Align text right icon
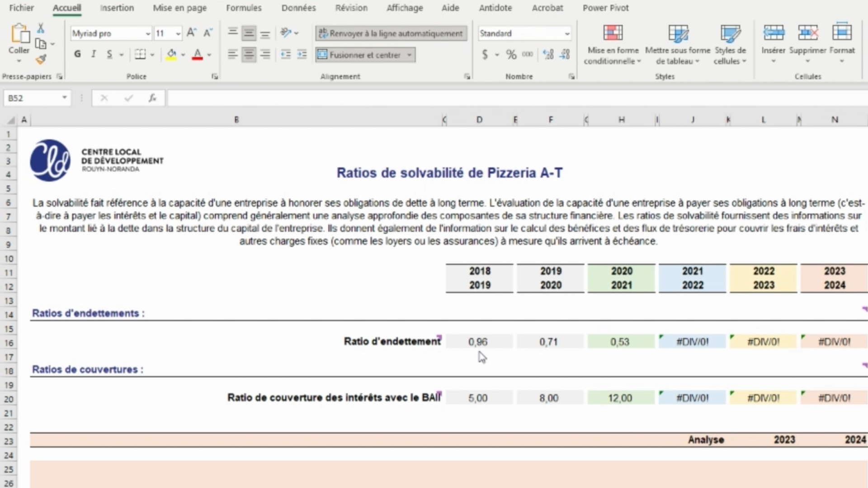This screenshot has height=488, width=868. point(265,55)
